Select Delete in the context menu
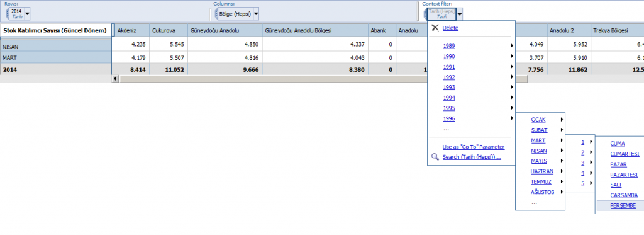The height and width of the screenshot is (235, 644). (450, 28)
